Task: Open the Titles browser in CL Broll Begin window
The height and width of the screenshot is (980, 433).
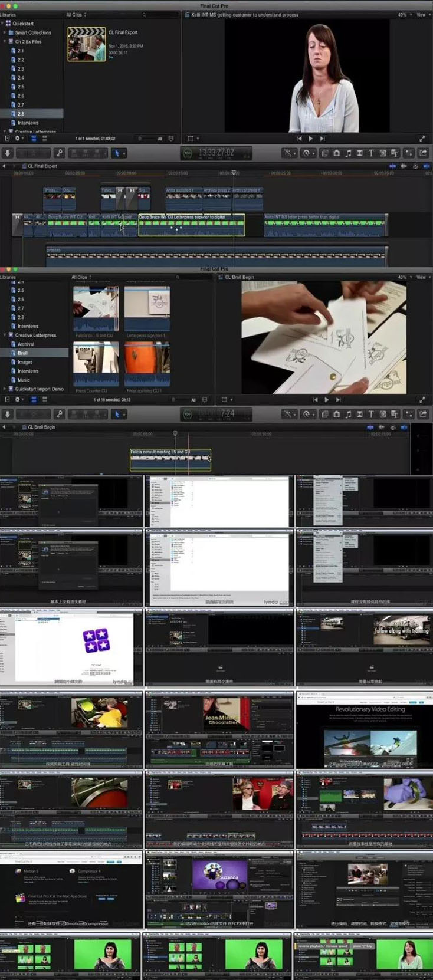Action: 371,414
